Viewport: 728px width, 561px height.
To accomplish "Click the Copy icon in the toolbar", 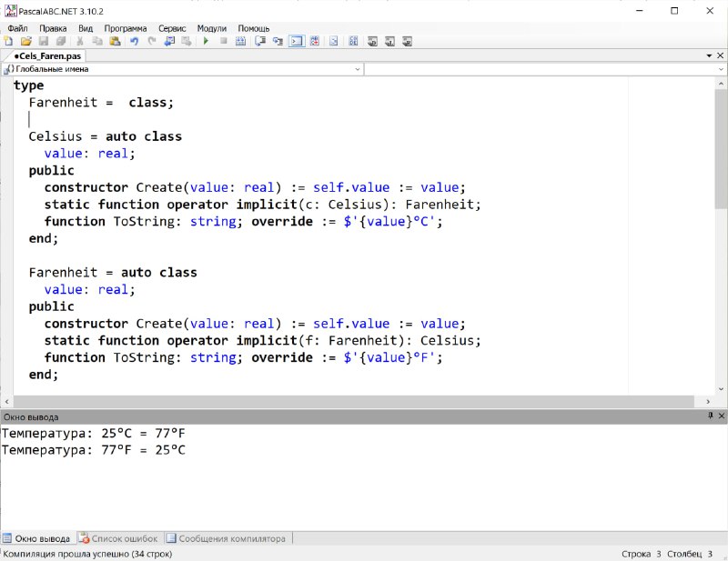I will point(97,41).
